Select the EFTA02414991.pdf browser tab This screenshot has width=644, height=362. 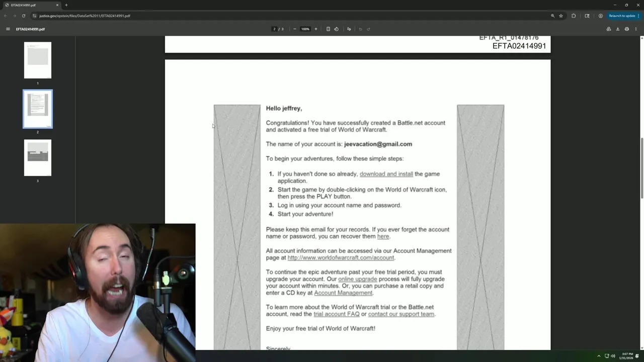pos(31,5)
